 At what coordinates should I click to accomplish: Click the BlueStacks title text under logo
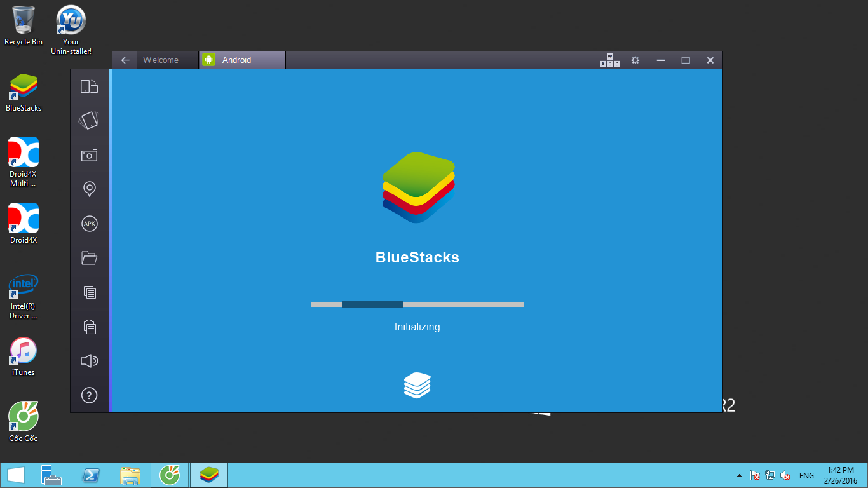[417, 257]
